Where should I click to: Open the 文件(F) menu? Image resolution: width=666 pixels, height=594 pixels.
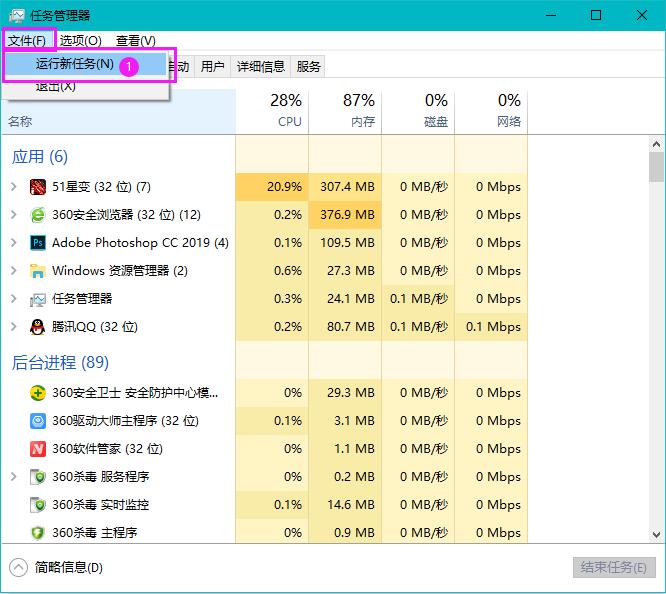[27, 41]
